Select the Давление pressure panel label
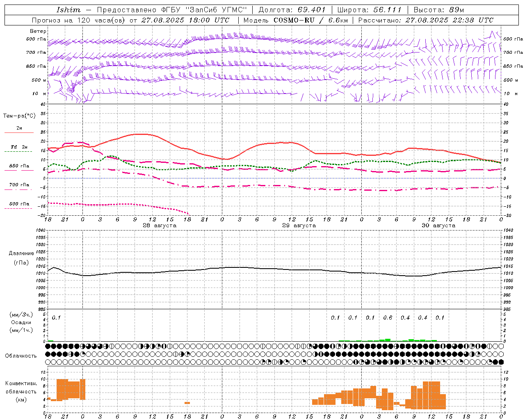This screenshot has width=525, height=420. pos(21,253)
